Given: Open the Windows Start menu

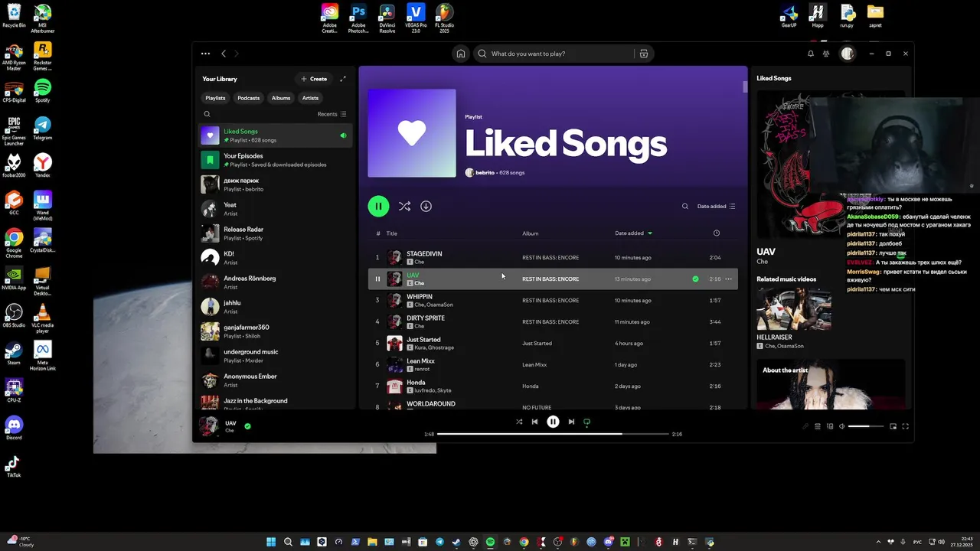Looking at the screenshot, I should 271,542.
